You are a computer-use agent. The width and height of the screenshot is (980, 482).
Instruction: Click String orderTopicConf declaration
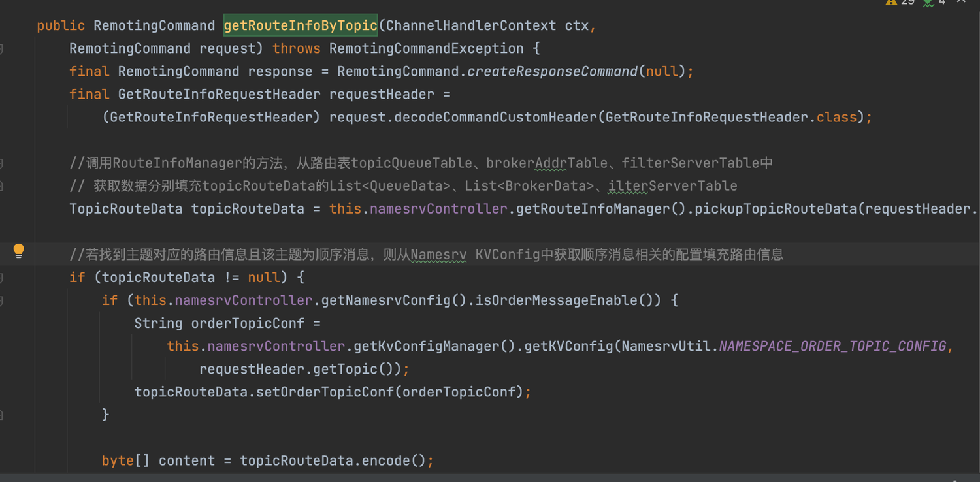coord(220,323)
